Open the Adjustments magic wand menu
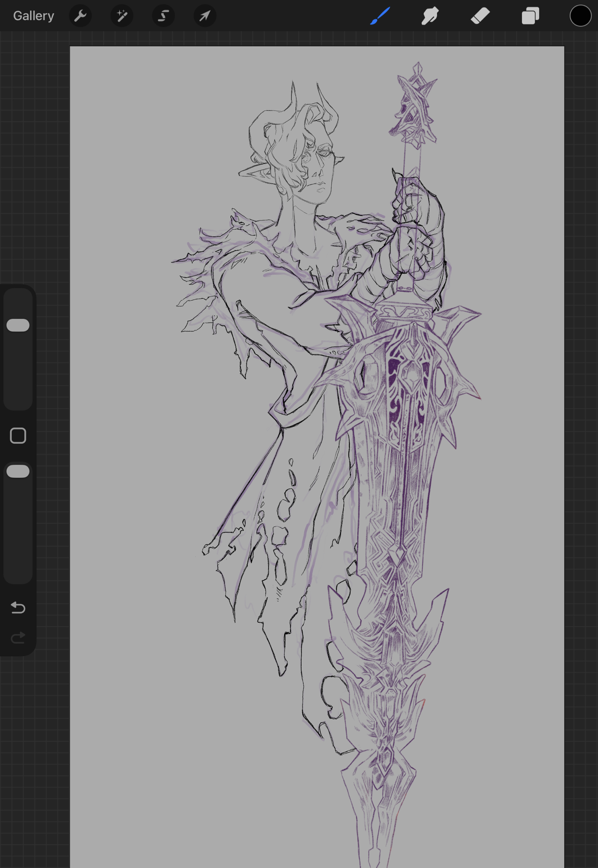The image size is (598, 868). 122,16
